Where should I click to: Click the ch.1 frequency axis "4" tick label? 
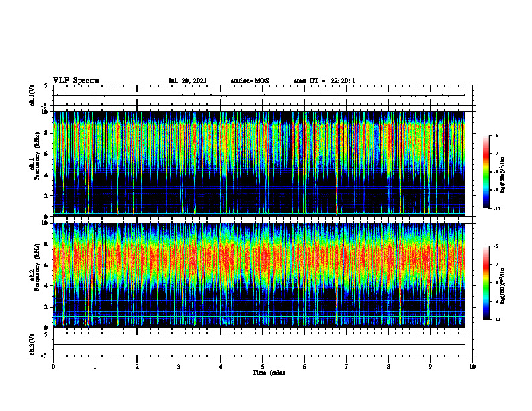[x=46, y=175]
